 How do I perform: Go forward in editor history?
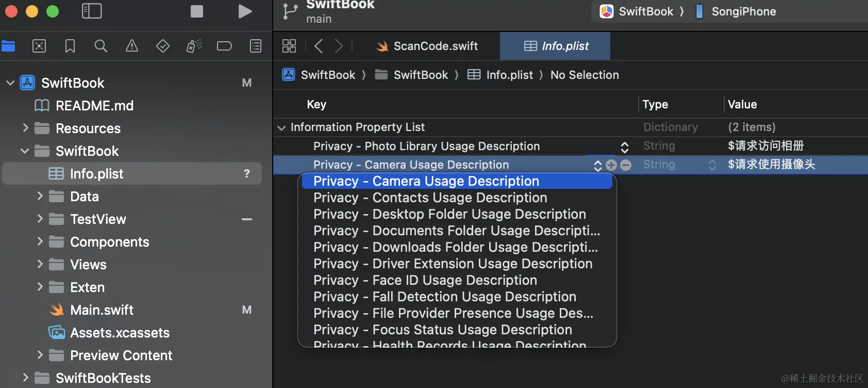(x=339, y=46)
